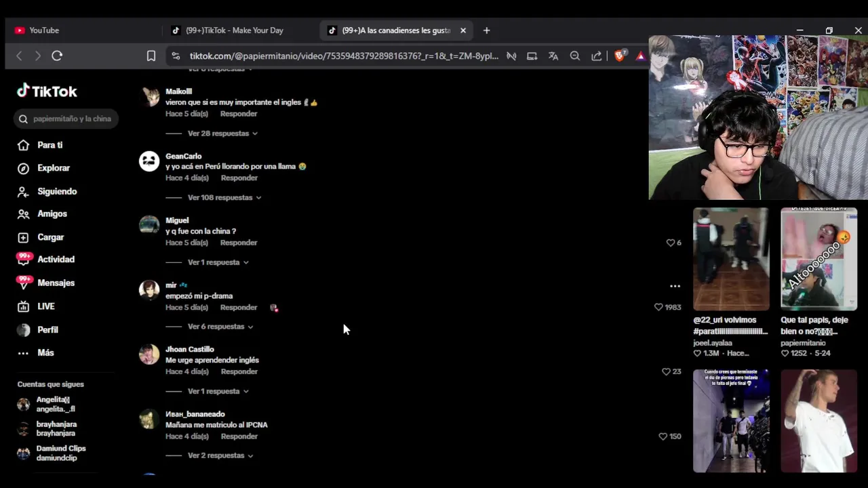868x488 pixels.
Task: Click the TikTok logo
Action: [47, 91]
